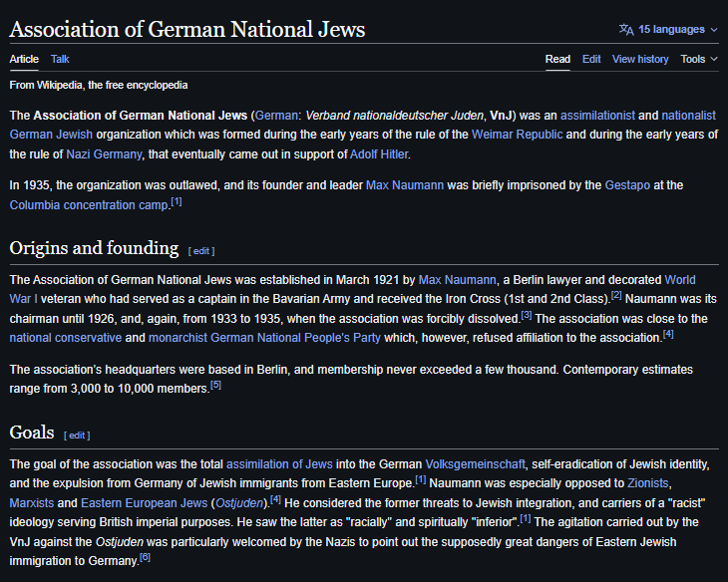Open the nationalist link

point(688,115)
